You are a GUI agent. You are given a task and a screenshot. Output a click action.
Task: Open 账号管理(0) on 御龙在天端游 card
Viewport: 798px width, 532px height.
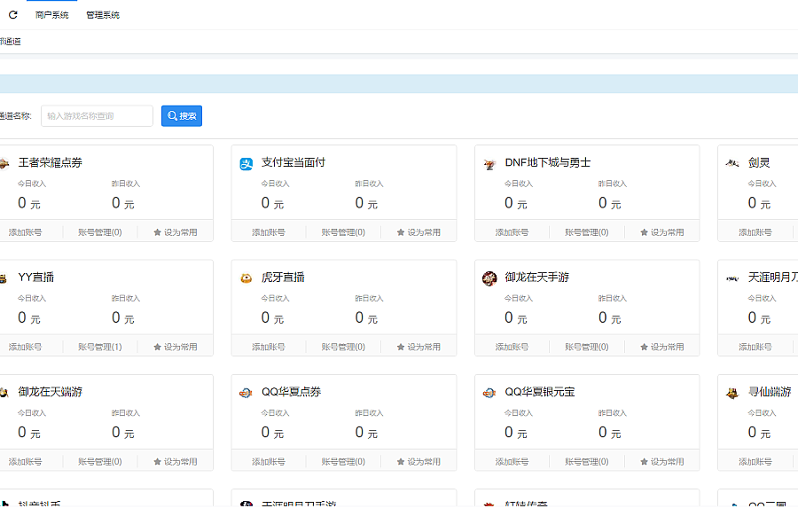(x=99, y=462)
